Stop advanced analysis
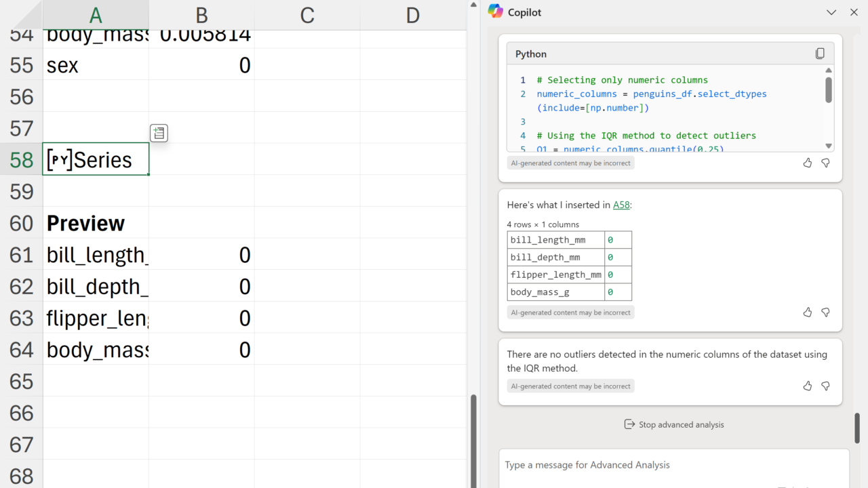 pos(673,424)
